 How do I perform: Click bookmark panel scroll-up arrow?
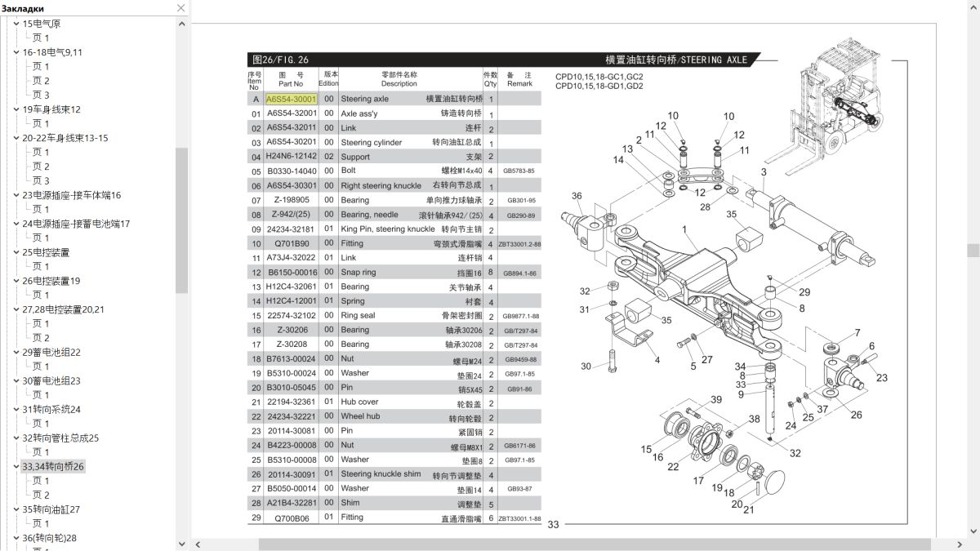[x=181, y=24]
